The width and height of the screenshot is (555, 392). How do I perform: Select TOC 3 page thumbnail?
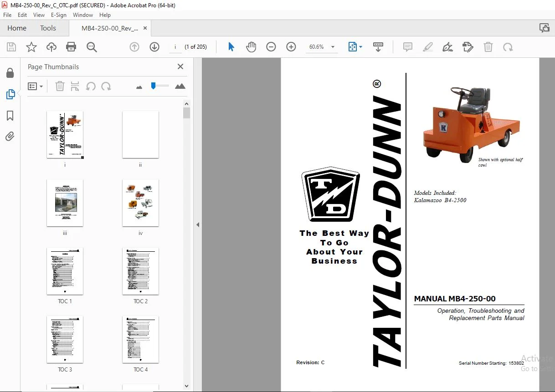point(65,340)
